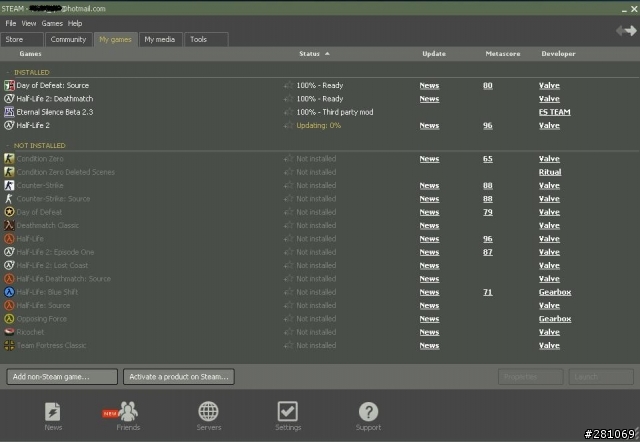
Task: Toggle favorite star for Team Fortress Classic
Action: coord(289,345)
